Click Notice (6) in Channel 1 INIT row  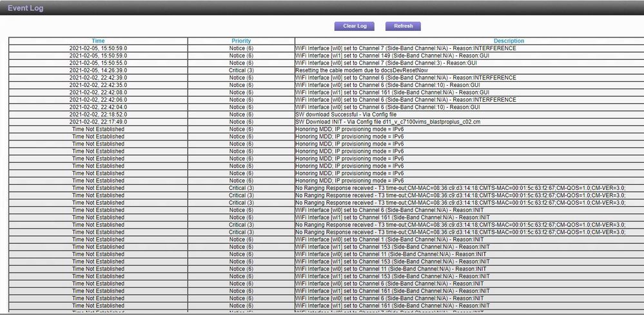click(x=241, y=240)
